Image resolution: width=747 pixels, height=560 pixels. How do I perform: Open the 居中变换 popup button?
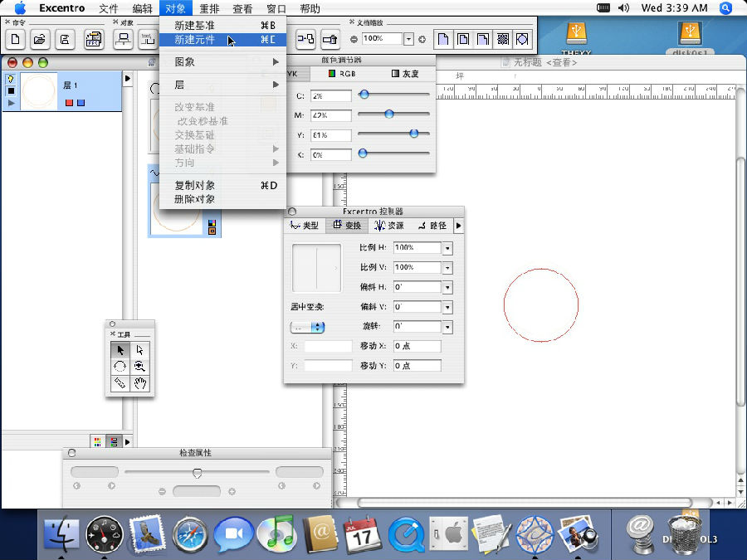tap(307, 328)
